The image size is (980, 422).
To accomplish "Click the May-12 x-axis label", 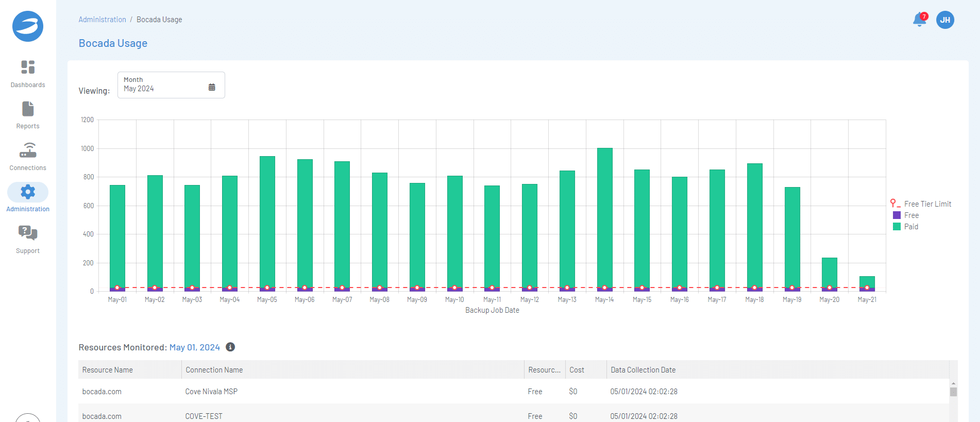I will pos(530,299).
